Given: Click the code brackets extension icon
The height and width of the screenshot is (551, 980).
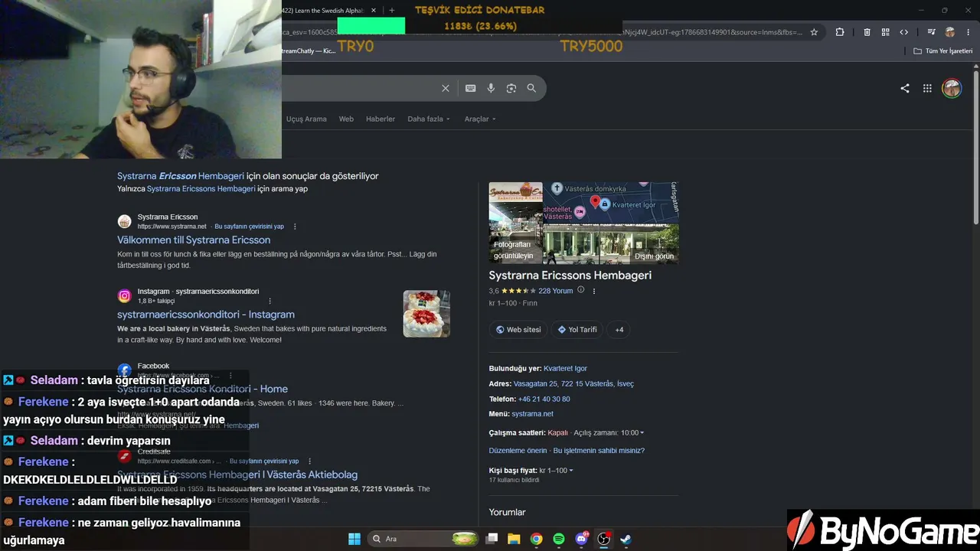Looking at the screenshot, I should point(904,32).
